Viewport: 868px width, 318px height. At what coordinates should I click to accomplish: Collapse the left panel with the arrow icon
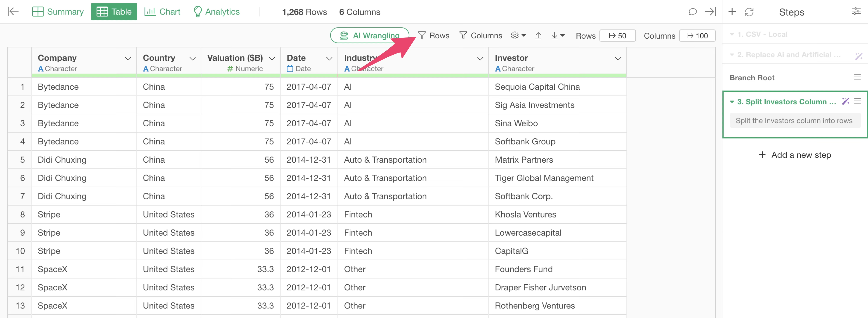[x=13, y=12]
